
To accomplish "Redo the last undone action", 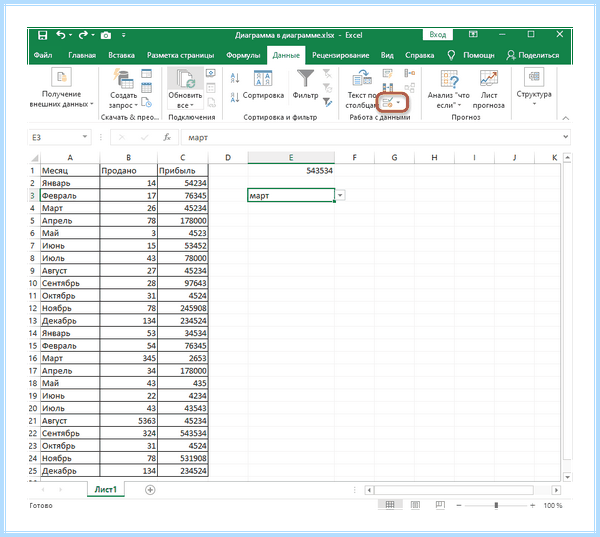I will 83,35.
